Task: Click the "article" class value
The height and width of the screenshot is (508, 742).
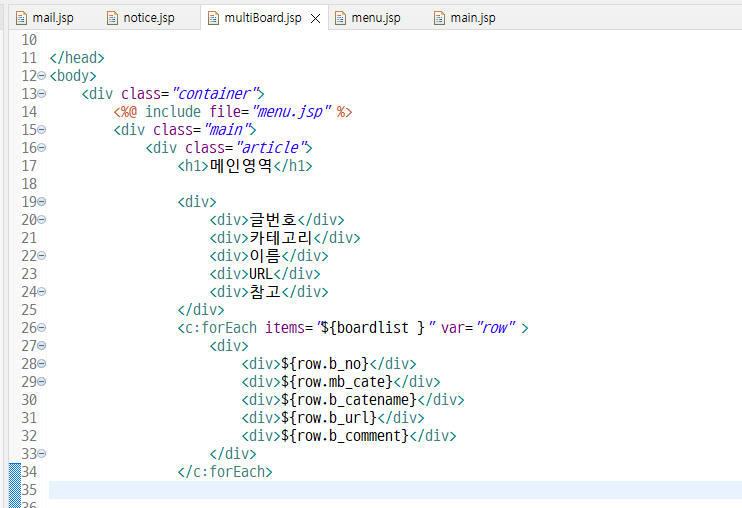Action: (x=271, y=148)
